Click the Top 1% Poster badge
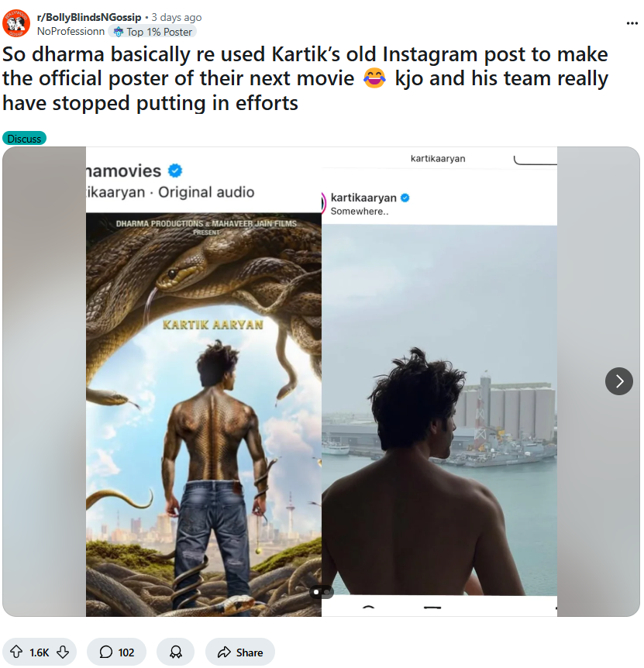This screenshot has height=668, width=644. click(153, 32)
